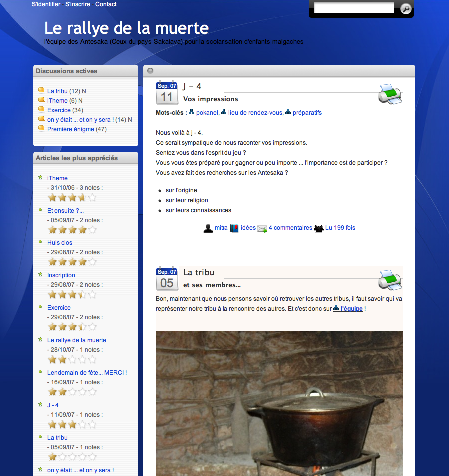Open the idées category link
Viewport: 449px width, 476px height.
click(248, 228)
